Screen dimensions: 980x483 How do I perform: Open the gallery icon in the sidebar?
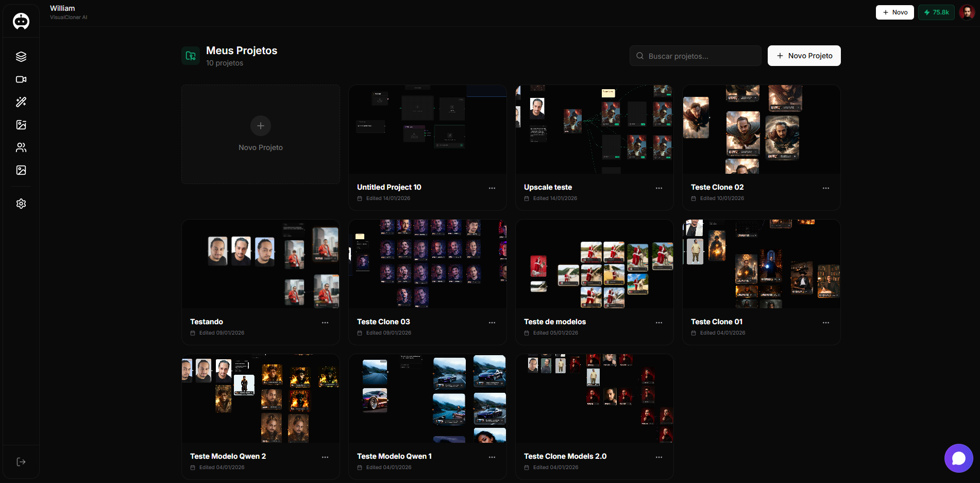pyautogui.click(x=21, y=170)
